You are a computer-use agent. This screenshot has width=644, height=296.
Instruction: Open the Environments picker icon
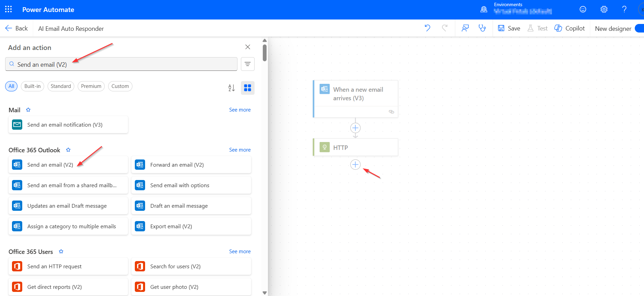[484, 10]
